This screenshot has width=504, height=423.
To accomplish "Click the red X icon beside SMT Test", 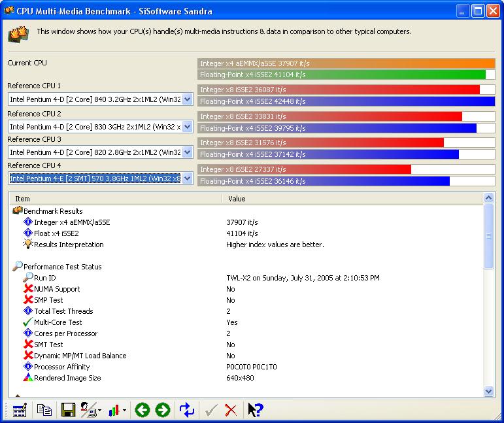I will pos(28,345).
